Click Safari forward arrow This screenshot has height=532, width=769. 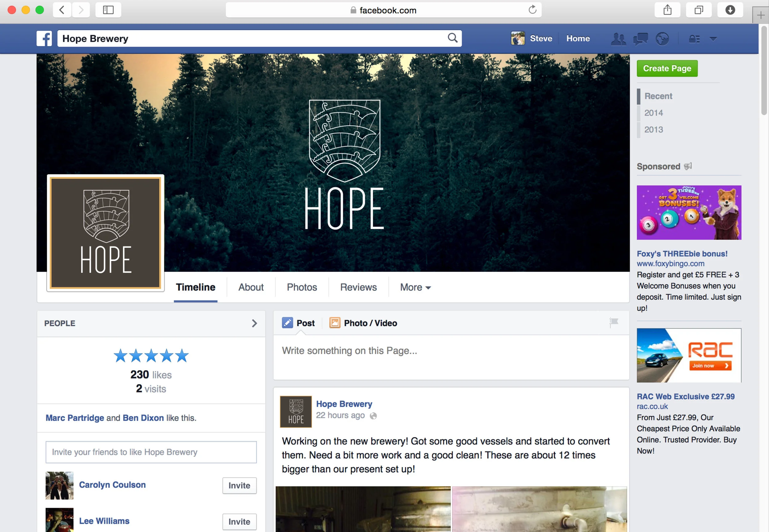81,10
